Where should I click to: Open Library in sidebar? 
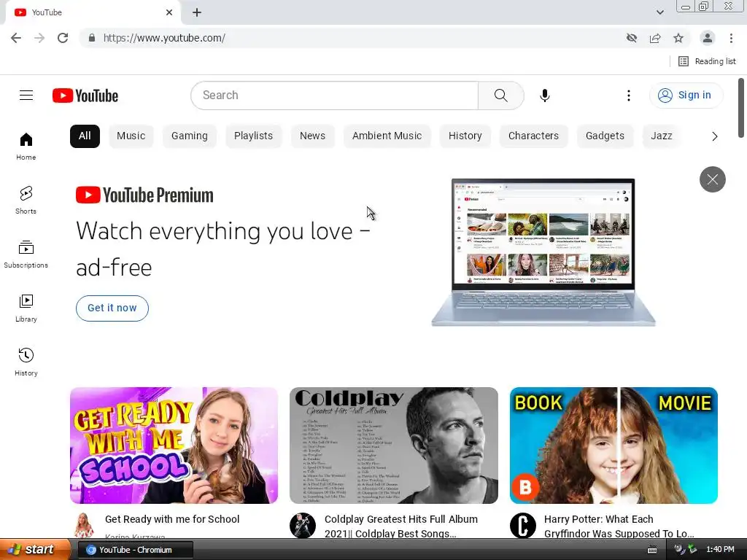[26, 308]
